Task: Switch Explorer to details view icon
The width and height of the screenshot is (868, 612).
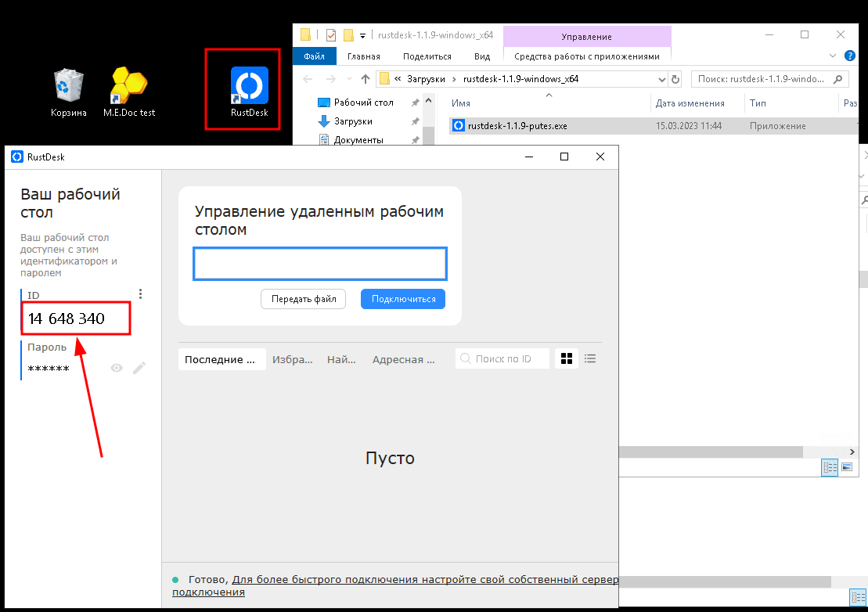Action: click(829, 467)
